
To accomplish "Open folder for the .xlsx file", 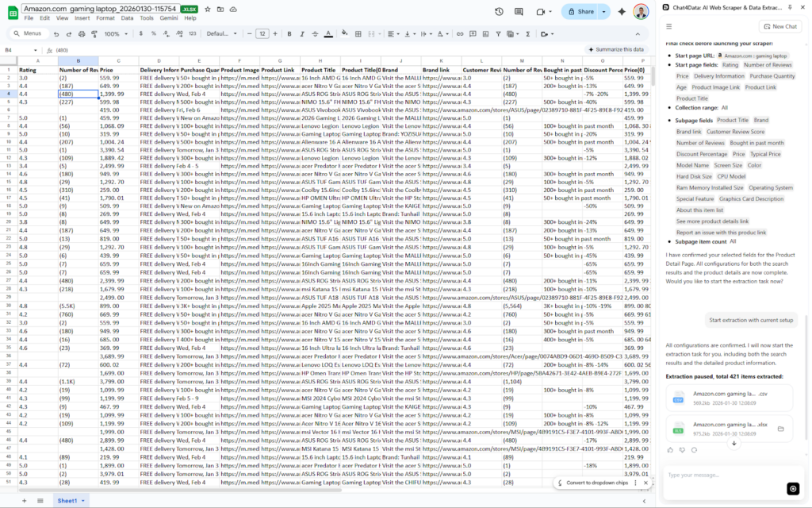I will pos(781,429).
